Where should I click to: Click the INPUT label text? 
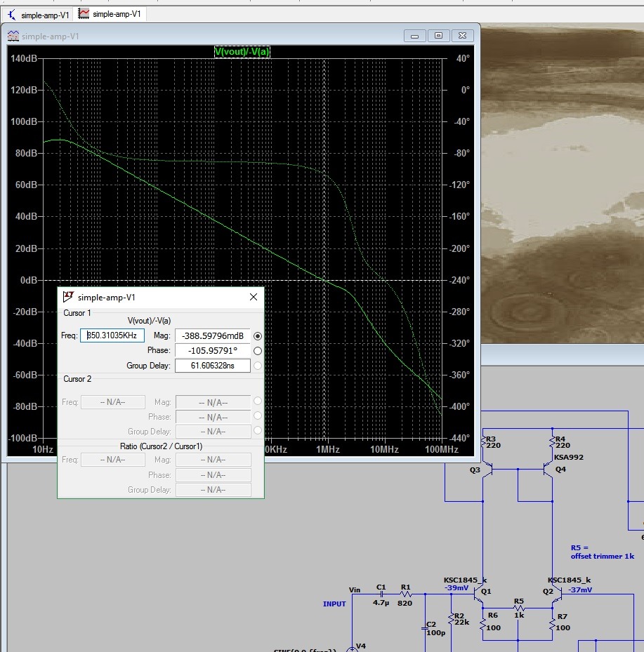(334, 604)
